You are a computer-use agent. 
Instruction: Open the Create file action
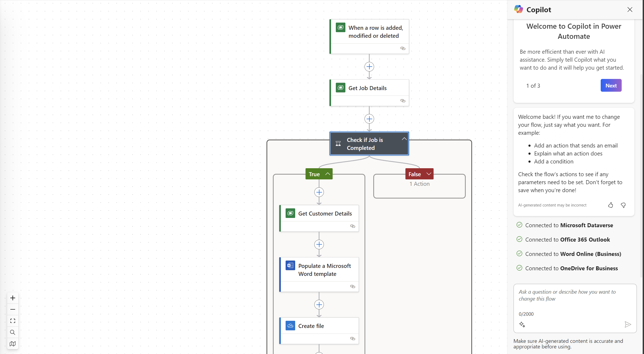319,331
